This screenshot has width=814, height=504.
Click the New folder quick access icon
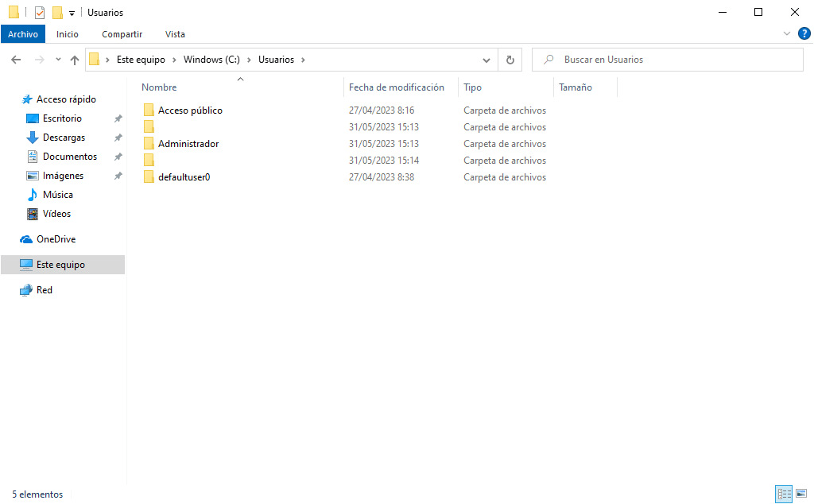(x=57, y=13)
